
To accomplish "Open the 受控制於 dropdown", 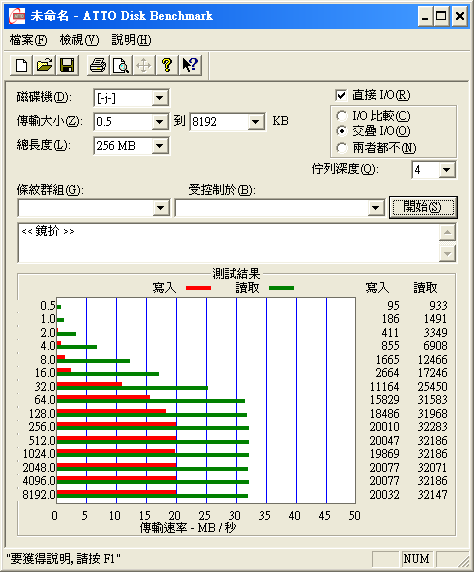I will (375, 208).
